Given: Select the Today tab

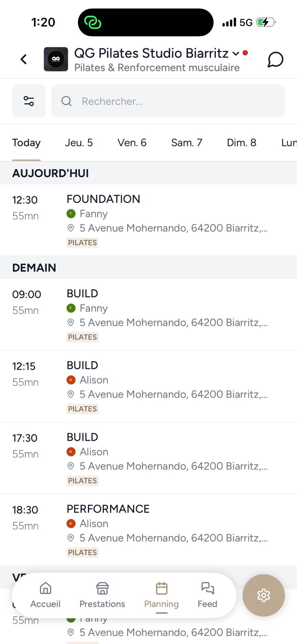Looking at the screenshot, I should click(27, 143).
